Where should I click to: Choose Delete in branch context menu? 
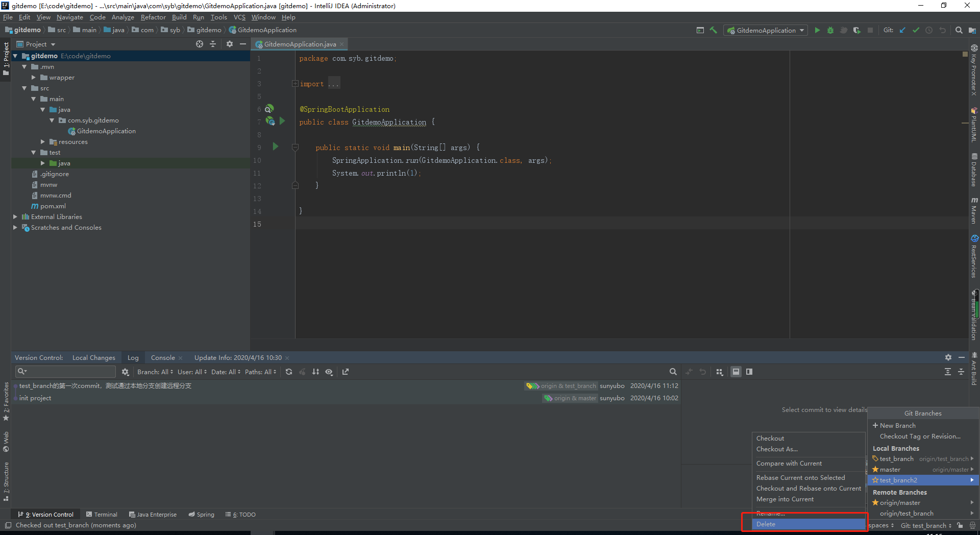click(x=808, y=524)
